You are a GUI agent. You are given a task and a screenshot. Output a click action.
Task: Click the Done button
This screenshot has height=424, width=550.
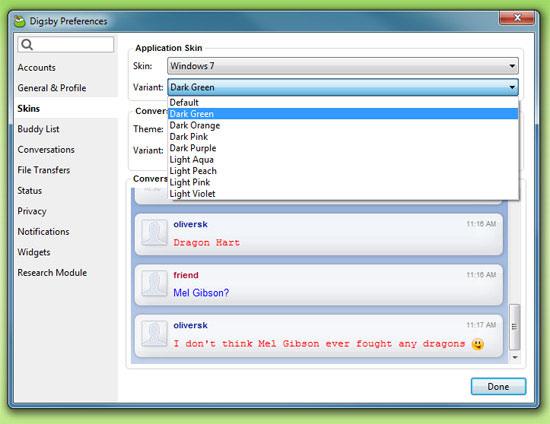(x=498, y=386)
